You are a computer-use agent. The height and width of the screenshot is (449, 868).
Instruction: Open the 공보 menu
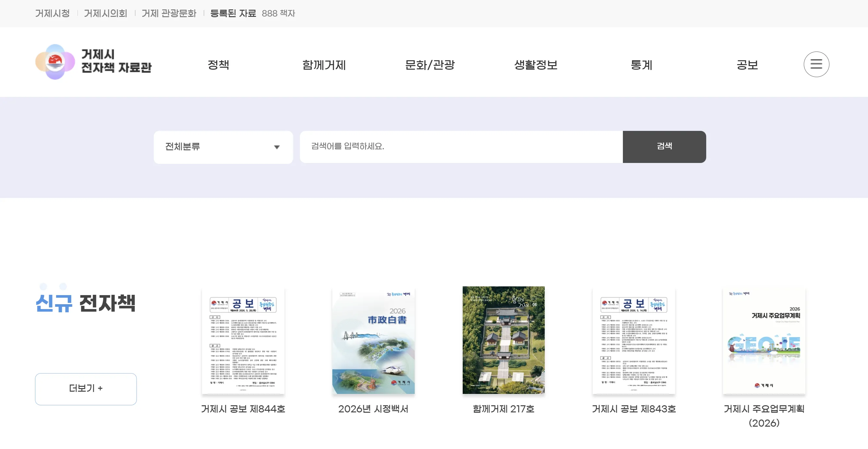pyautogui.click(x=747, y=64)
